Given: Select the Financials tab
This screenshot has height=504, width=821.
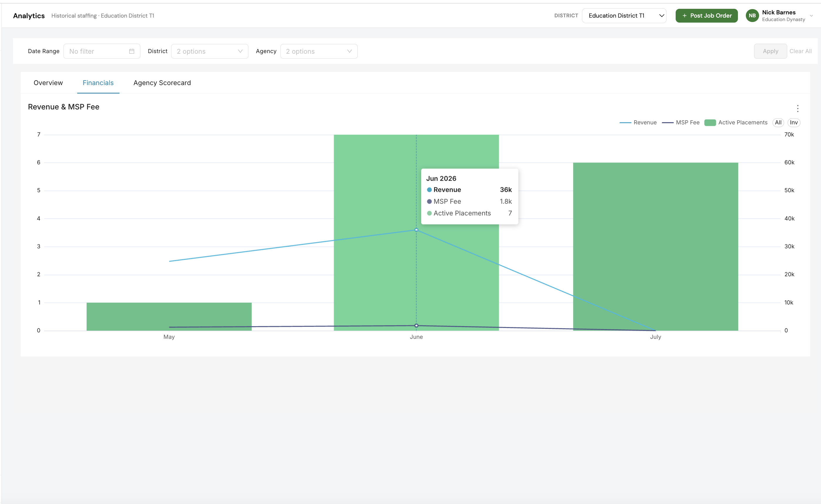Looking at the screenshot, I should 98,83.
